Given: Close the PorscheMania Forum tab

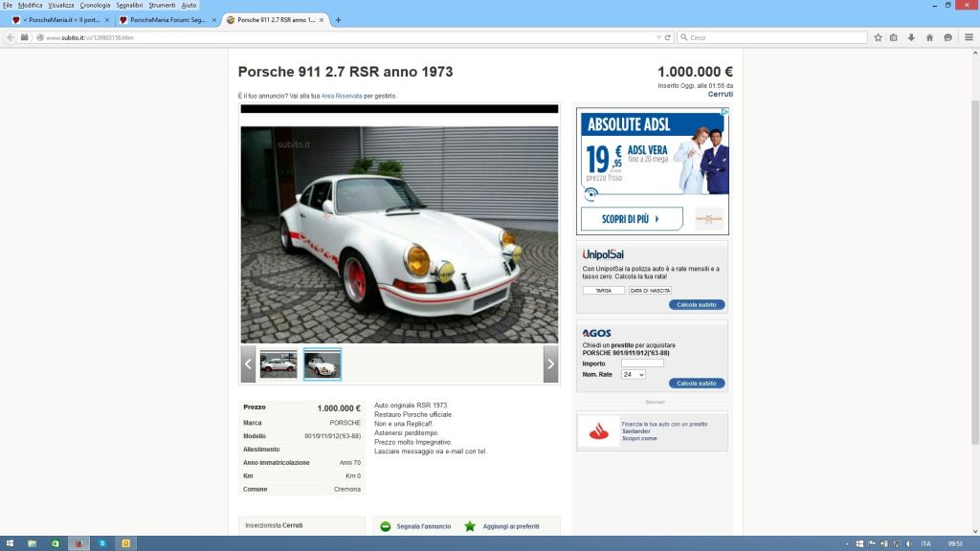Looking at the screenshot, I should (214, 20).
